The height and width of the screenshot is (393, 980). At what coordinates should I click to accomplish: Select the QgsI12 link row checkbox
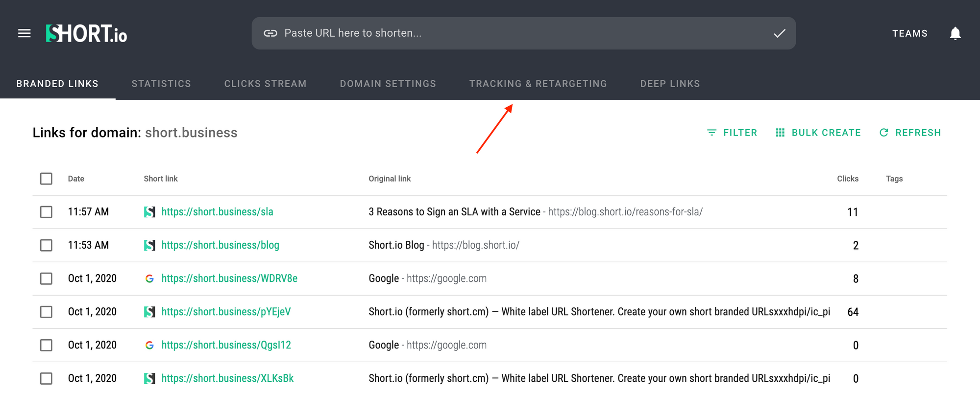(46, 345)
